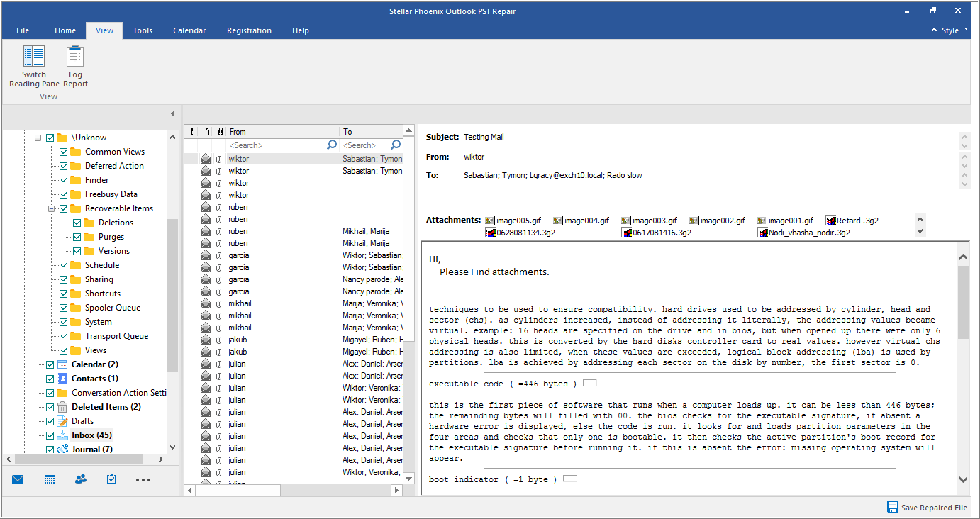Screen dimensions: 980x519
Task: Open attachment 0617081416.3g2
Action: coord(656,233)
